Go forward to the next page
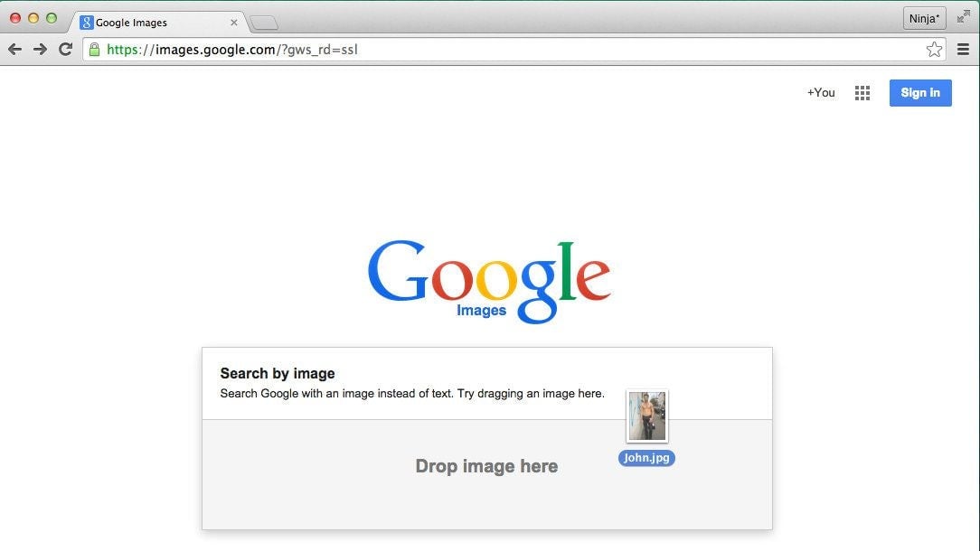Viewport: 980px width, 551px height. [40, 50]
